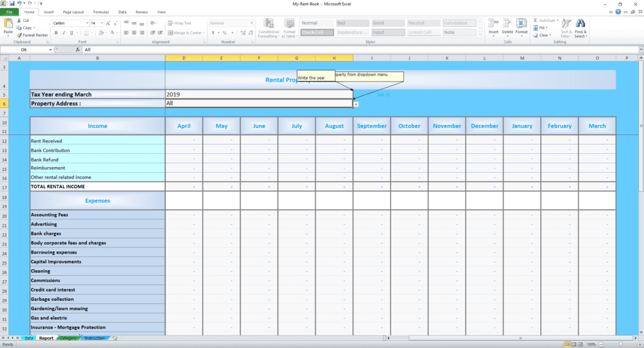Screen dimensions: 644x348
Task: Expand the Calibri font name dropdown
Action: [x=87, y=23]
